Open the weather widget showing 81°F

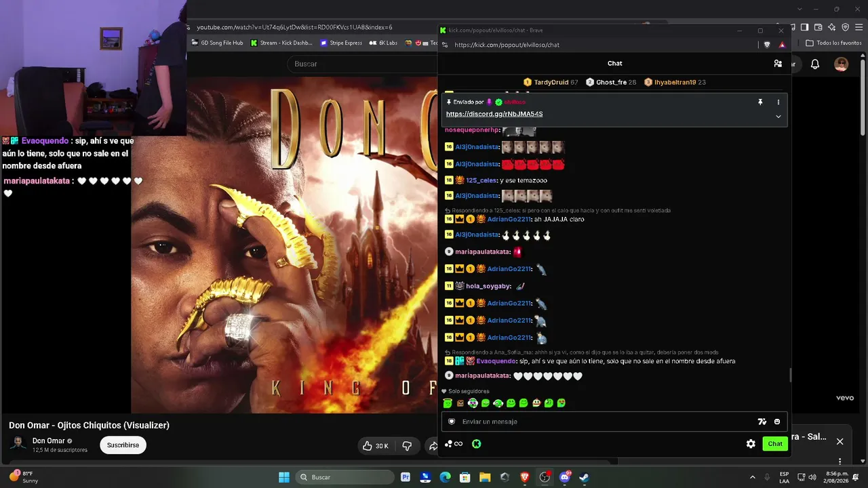[24, 477]
